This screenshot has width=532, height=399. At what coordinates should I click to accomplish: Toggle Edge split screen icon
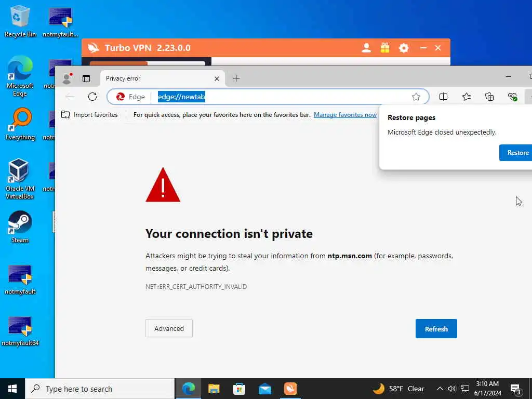click(x=444, y=97)
